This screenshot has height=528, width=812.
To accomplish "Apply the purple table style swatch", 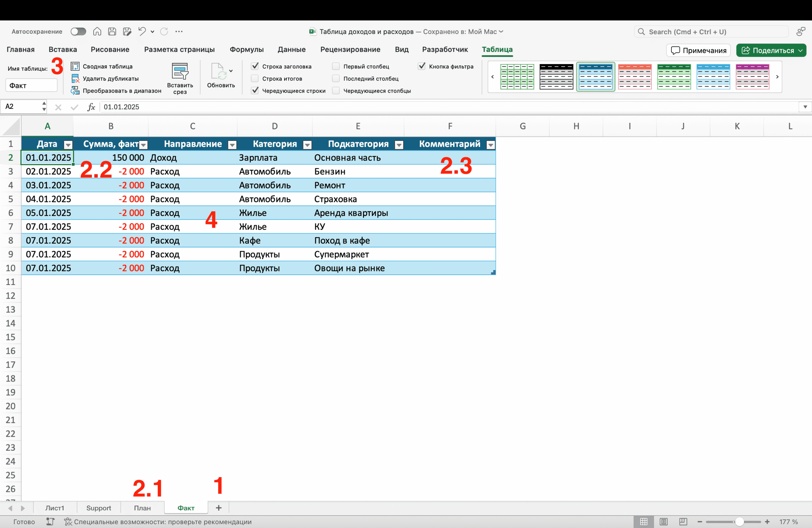I will coord(752,77).
